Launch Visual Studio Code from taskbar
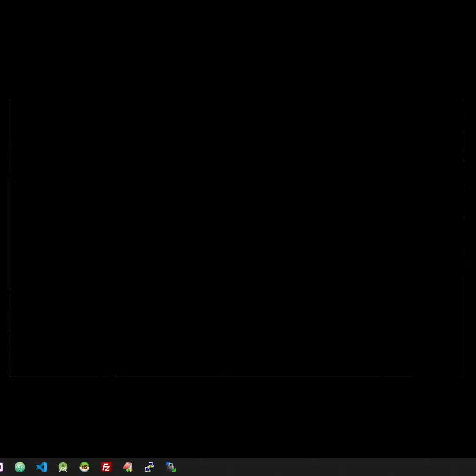The image size is (476, 476). (x=41, y=467)
